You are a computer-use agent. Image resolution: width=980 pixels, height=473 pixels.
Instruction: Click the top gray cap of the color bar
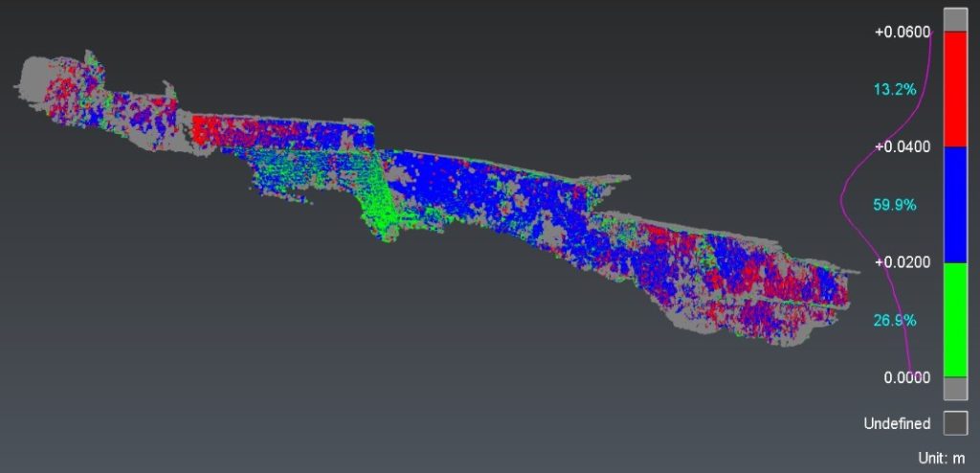point(955,19)
